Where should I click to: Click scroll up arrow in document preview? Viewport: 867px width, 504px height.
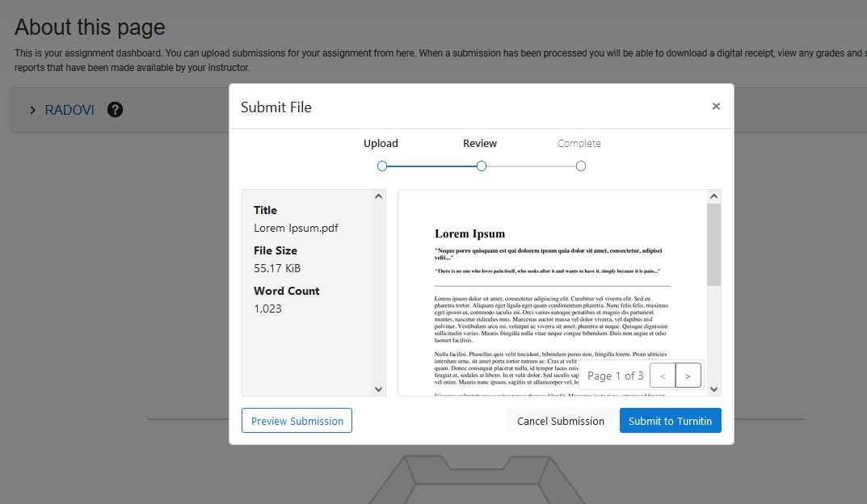point(713,196)
